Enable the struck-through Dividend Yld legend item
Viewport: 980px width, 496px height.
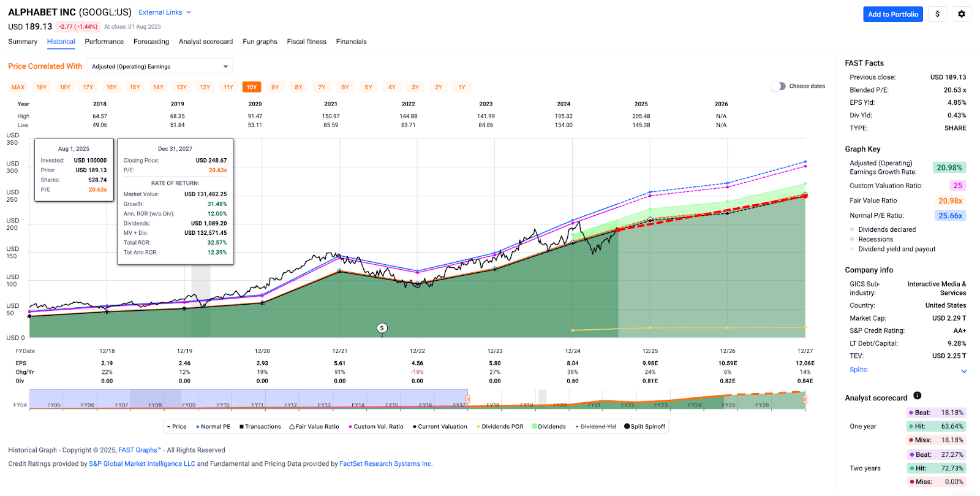click(595, 427)
